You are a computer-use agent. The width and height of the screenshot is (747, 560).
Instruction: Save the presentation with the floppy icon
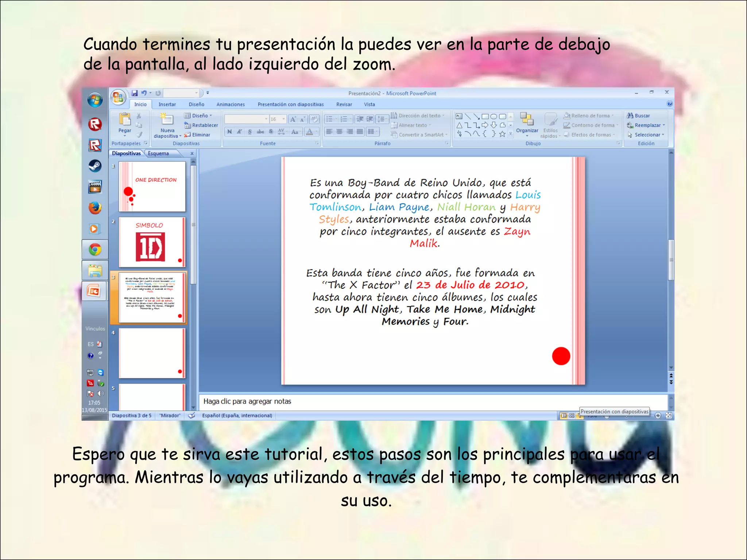pos(135,93)
